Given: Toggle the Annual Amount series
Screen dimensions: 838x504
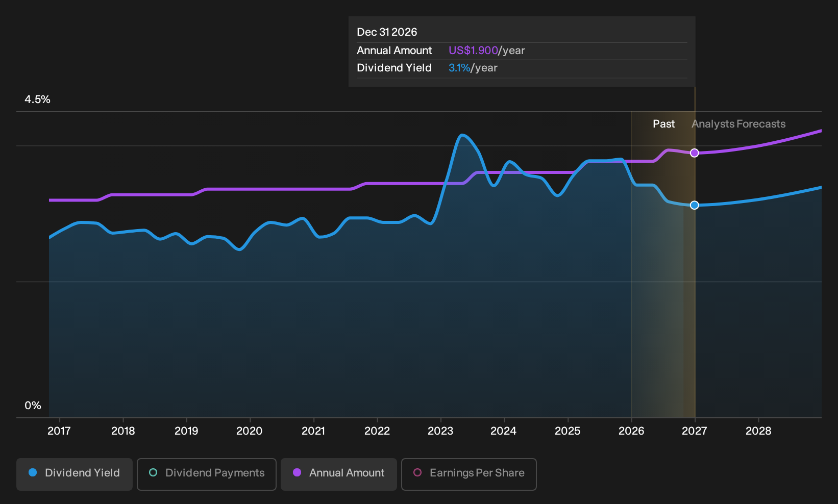Looking at the screenshot, I should [339, 474].
